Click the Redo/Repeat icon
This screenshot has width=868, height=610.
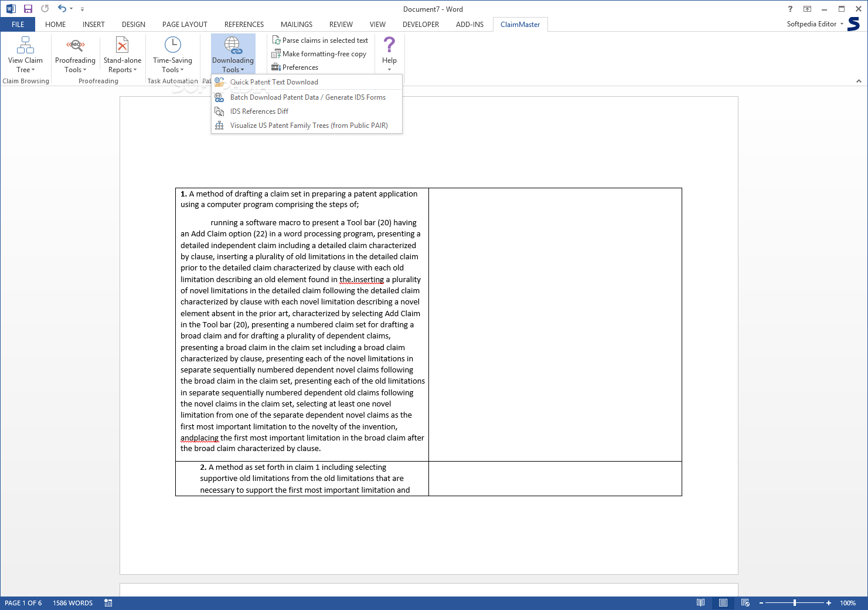click(45, 9)
